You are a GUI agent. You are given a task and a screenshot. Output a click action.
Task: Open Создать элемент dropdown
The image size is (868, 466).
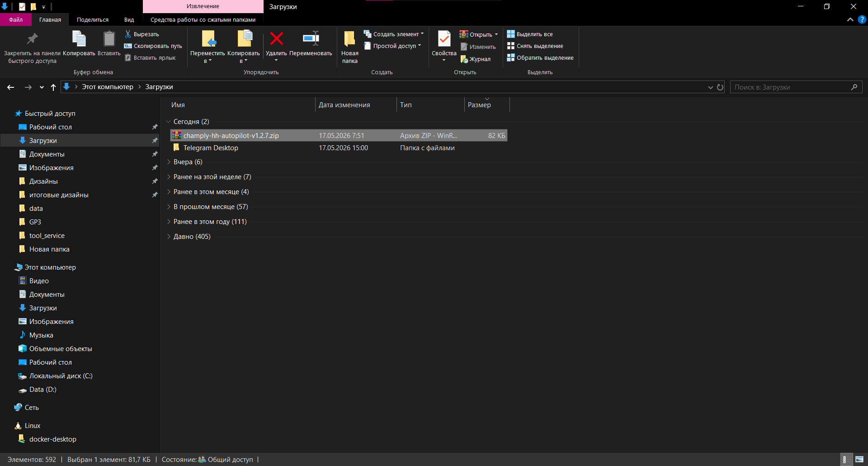394,34
